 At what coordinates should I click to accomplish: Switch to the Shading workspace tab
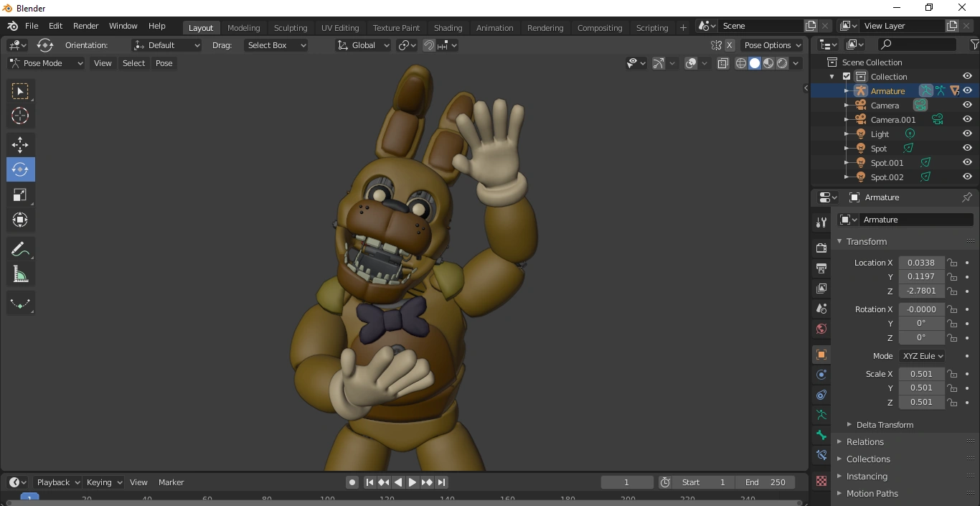pyautogui.click(x=448, y=27)
